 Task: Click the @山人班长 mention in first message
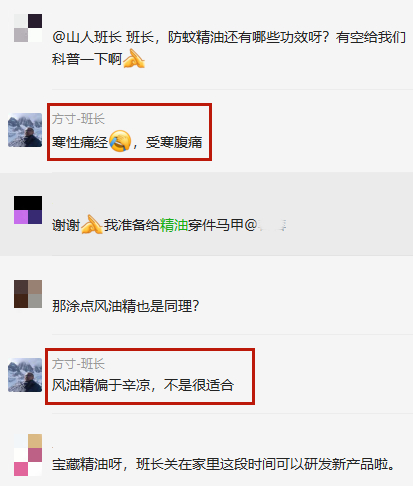(87, 37)
